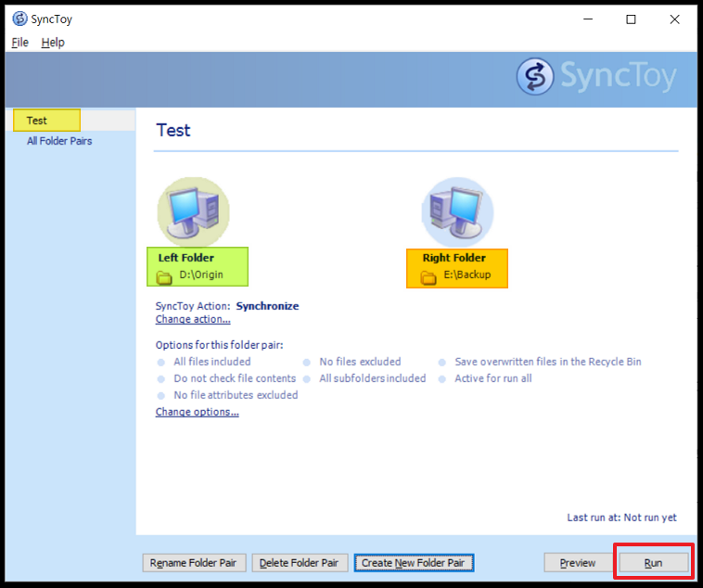The width and height of the screenshot is (703, 588).
Task: Click the Right Folder label
Action: [454, 258]
